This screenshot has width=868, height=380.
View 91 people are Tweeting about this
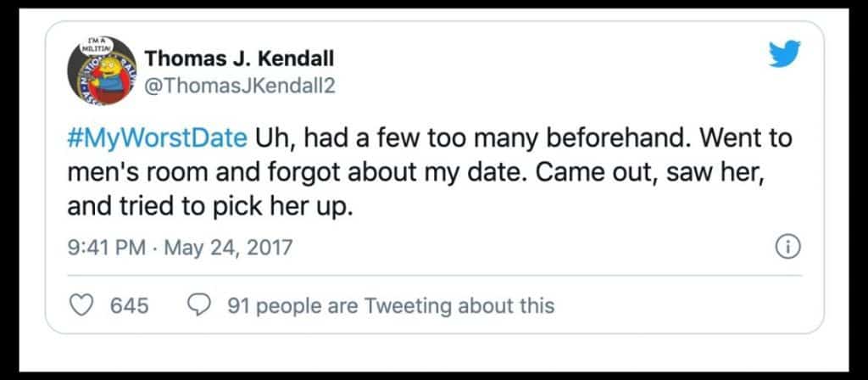[x=391, y=305]
